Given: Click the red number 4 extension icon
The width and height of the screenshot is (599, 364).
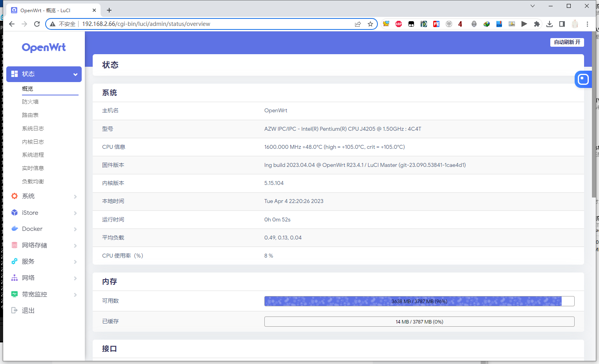Looking at the screenshot, I should (x=460, y=24).
